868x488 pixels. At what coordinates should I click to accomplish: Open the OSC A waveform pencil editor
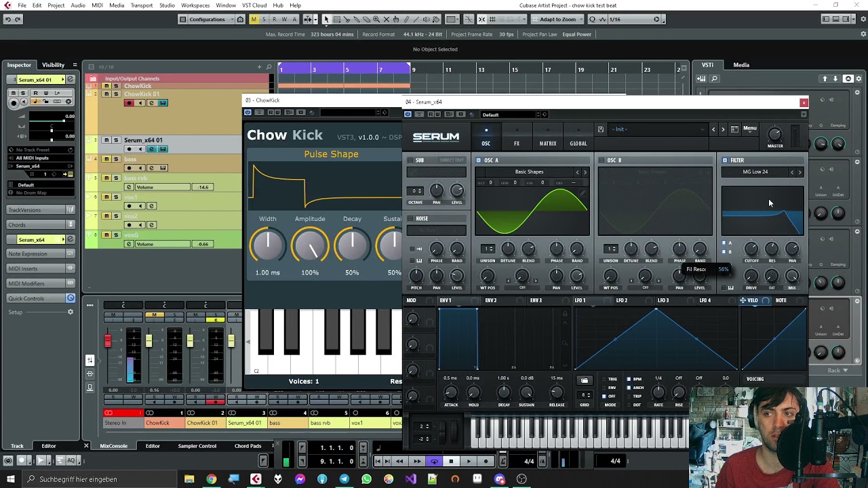click(582, 193)
